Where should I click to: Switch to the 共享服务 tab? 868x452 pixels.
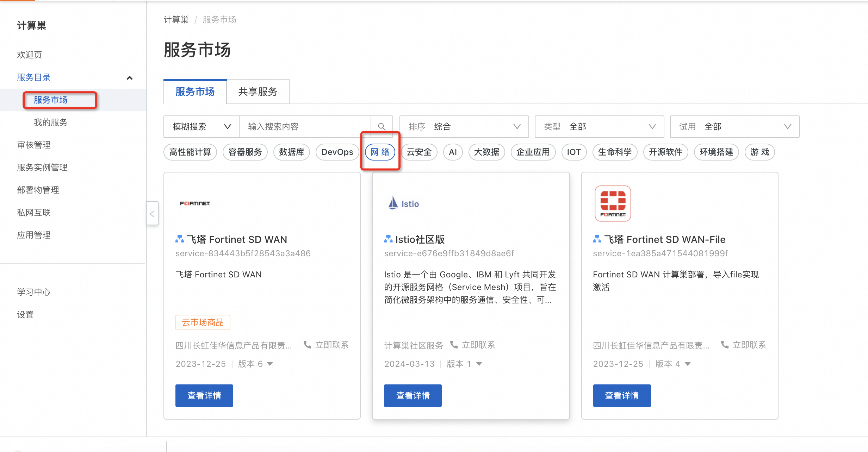(258, 92)
